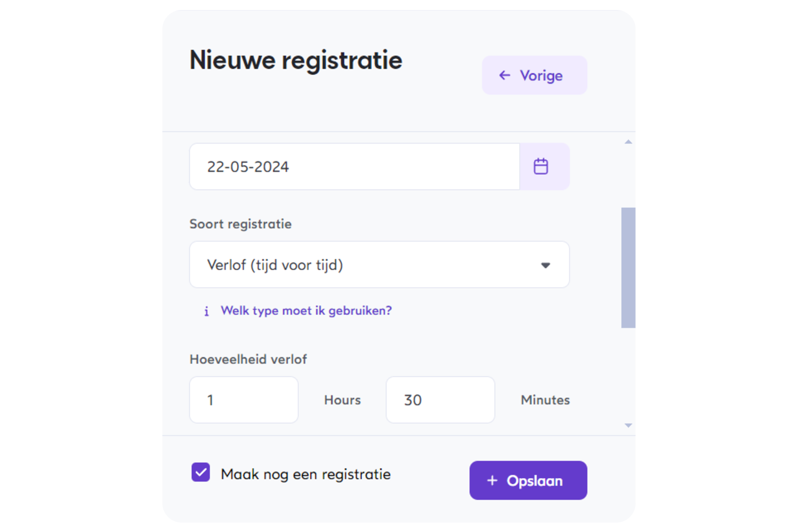
Task: Click the 'Maak nog een registratie' label text
Action: (x=305, y=474)
